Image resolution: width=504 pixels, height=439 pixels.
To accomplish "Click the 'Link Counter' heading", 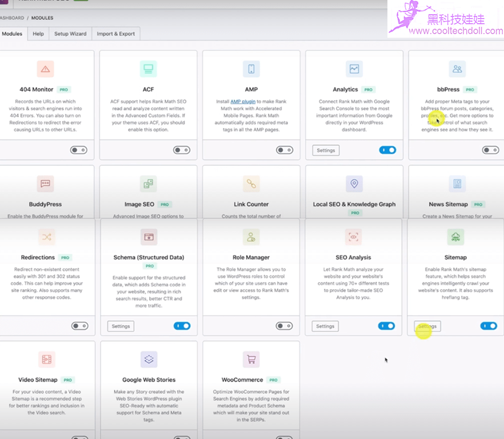I will tap(251, 204).
